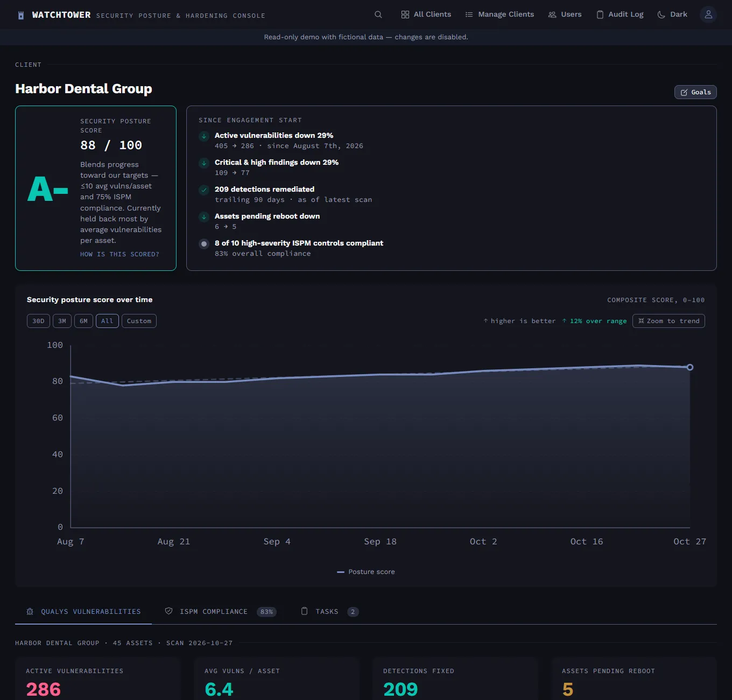Toggle Posture score legend entry

click(x=366, y=572)
